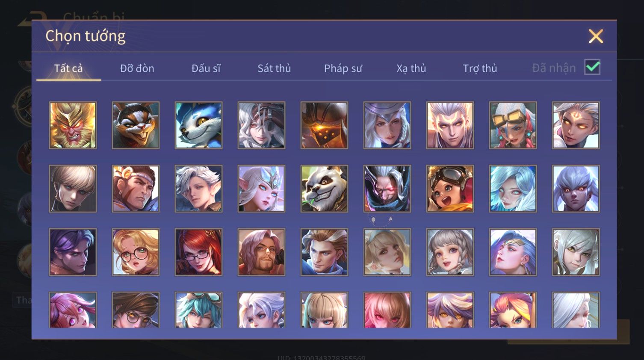
Task: Choose the hero wearing a blue top hat
Action: tap(387, 125)
